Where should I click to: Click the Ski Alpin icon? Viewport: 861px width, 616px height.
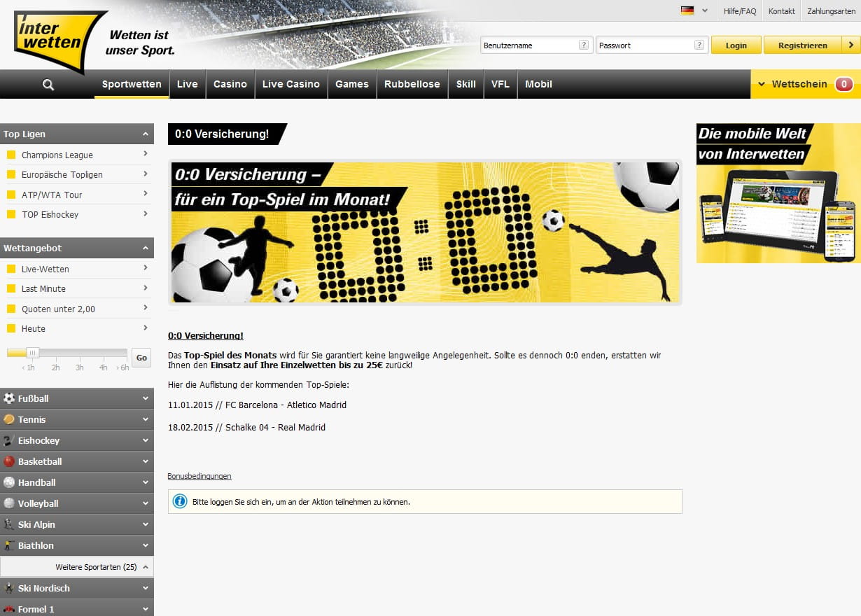(x=9, y=524)
